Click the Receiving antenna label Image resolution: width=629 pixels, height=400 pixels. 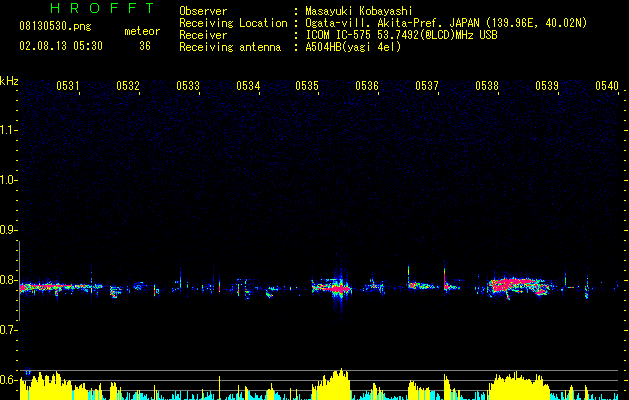pos(230,47)
